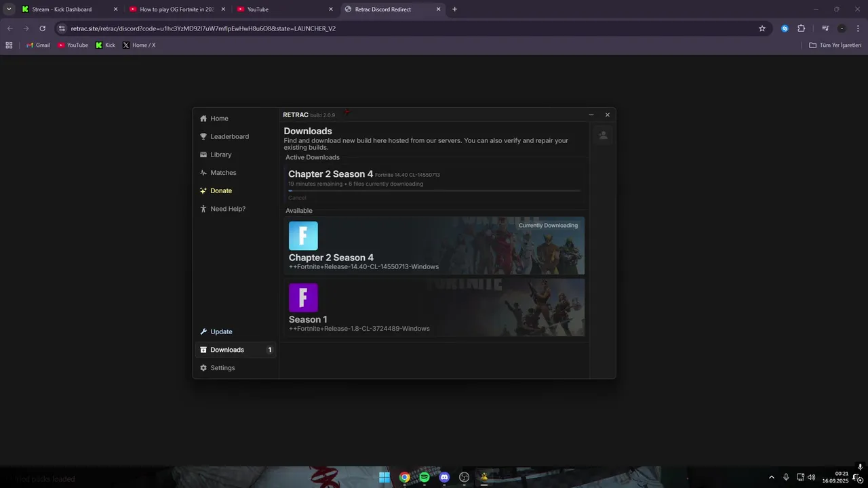Bookmark this page with the star
The height and width of the screenshot is (488, 868).
pyautogui.click(x=762, y=28)
